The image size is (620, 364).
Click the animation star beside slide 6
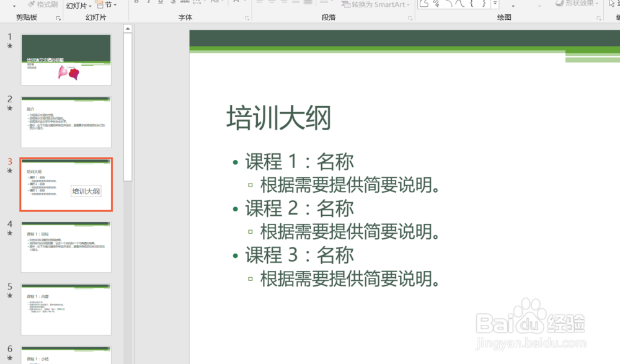point(10,358)
